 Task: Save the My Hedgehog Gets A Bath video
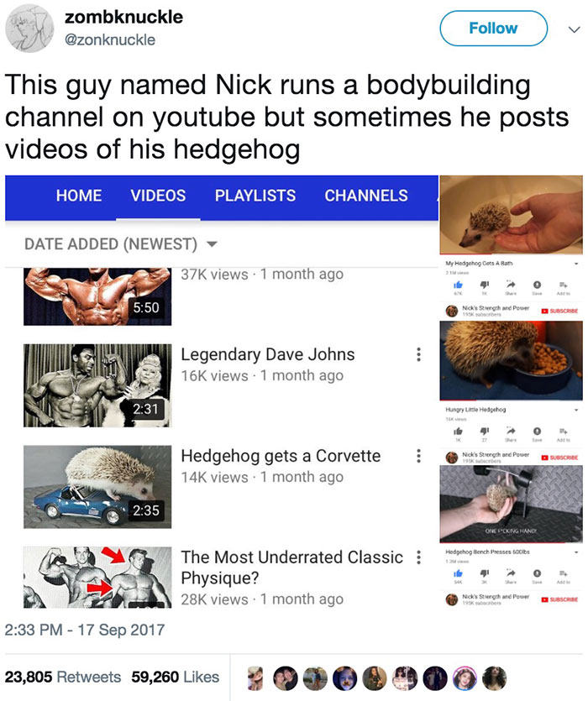pyautogui.click(x=537, y=285)
